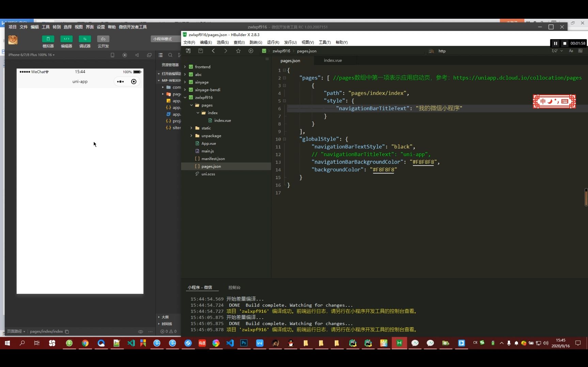Open the mini program capsule menu dots
Screen dimensions: 588x367
click(x=121, y=82)
